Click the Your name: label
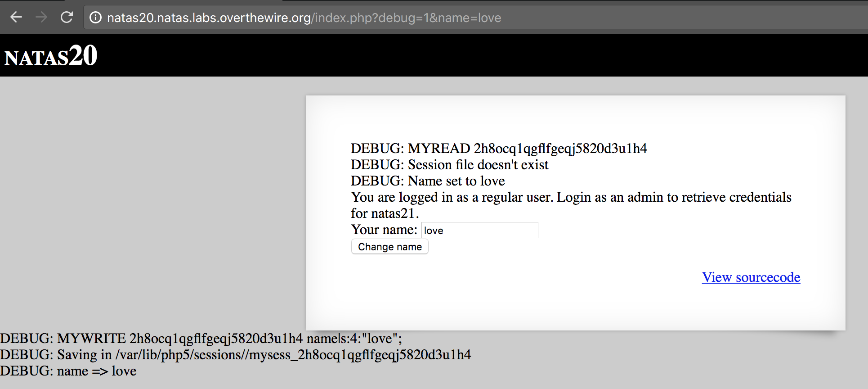This screenshot has height=389, width=868. pyautogui.click(x=384, y=230)
